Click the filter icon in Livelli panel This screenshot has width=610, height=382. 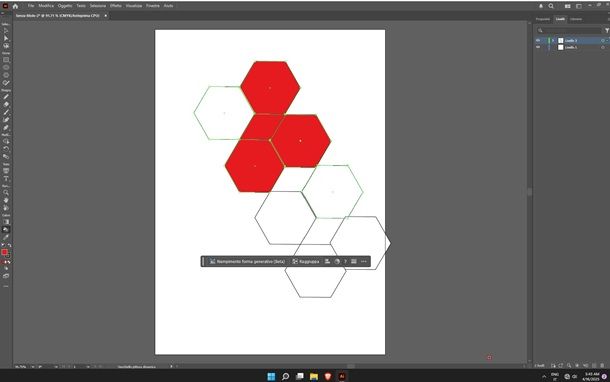point(606,30)
